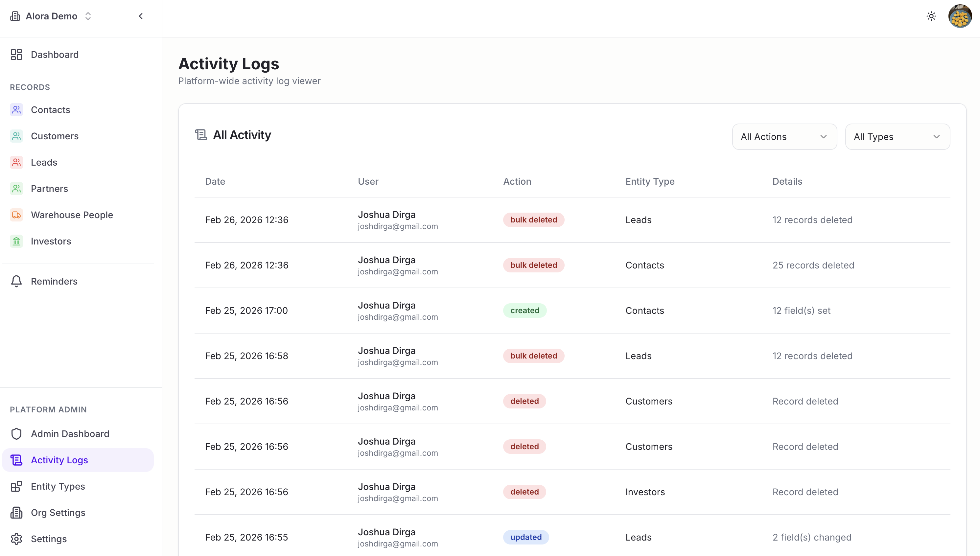Go to Dashboard in the sidebar
The image size is (980, 556).
[55, 55]
